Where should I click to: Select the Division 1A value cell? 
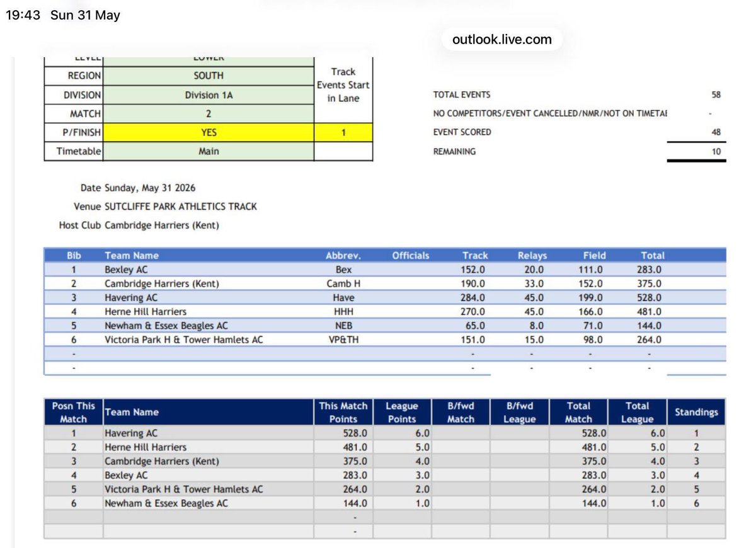[209, 95]
